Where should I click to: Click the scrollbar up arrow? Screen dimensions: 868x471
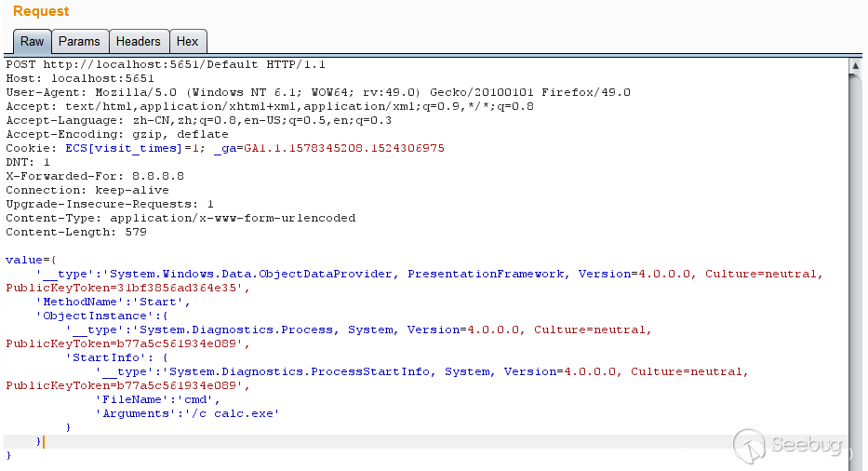pyautogui.click(x=855, y=66)
